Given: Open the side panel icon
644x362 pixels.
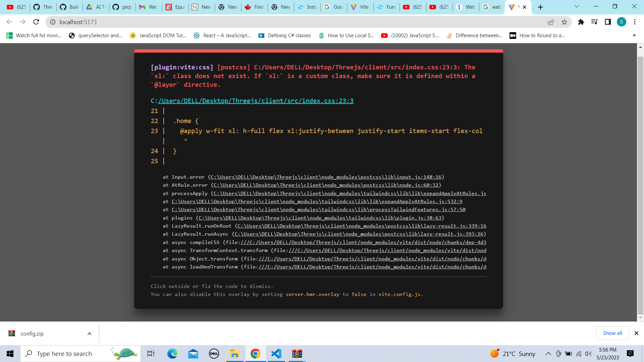Looking at the screenshot, I should click(x=608, y=22).
